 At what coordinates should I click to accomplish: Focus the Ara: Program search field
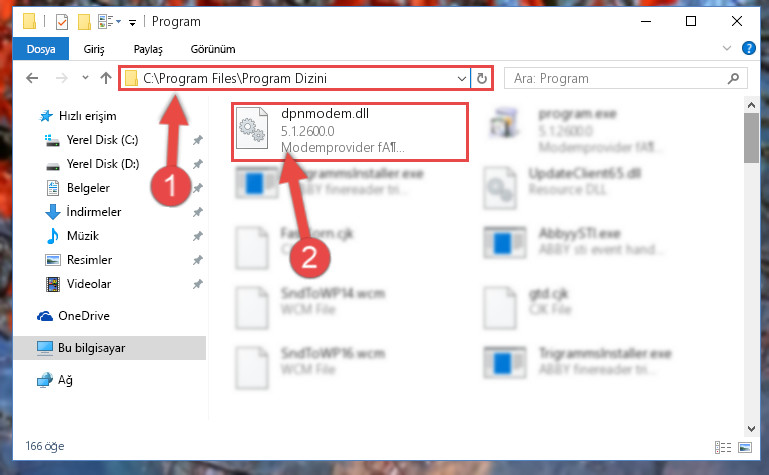tap(617, 78)
